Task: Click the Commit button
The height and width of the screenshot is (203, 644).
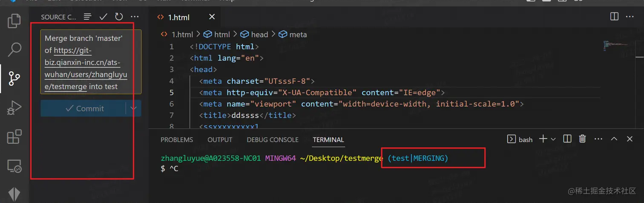Action: click(x=83, y=109)
